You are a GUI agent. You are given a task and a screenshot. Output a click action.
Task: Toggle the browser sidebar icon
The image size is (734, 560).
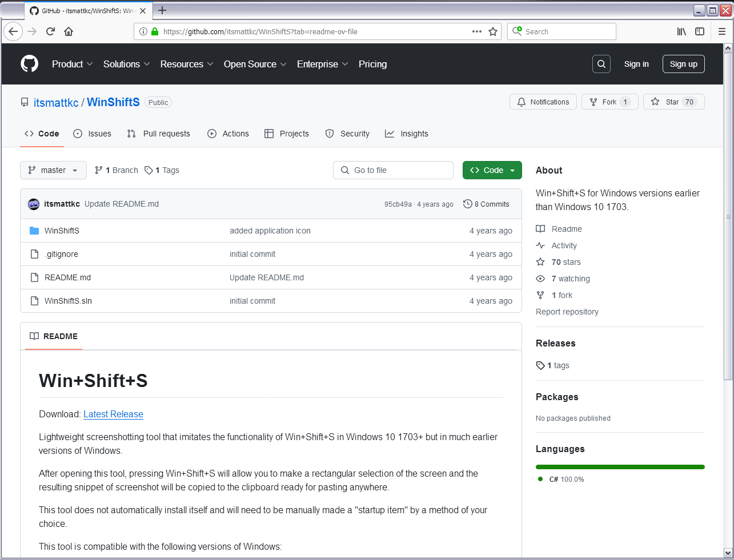700,31
